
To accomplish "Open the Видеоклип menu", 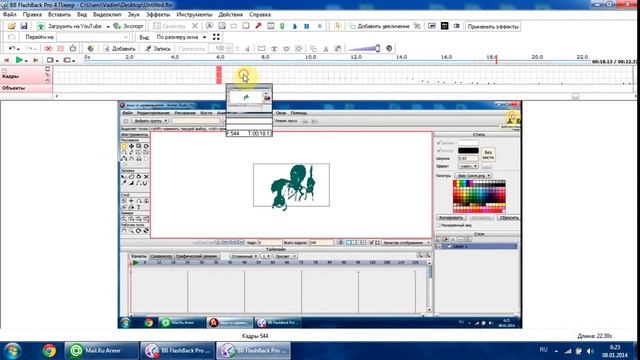I will pos(107,15).
